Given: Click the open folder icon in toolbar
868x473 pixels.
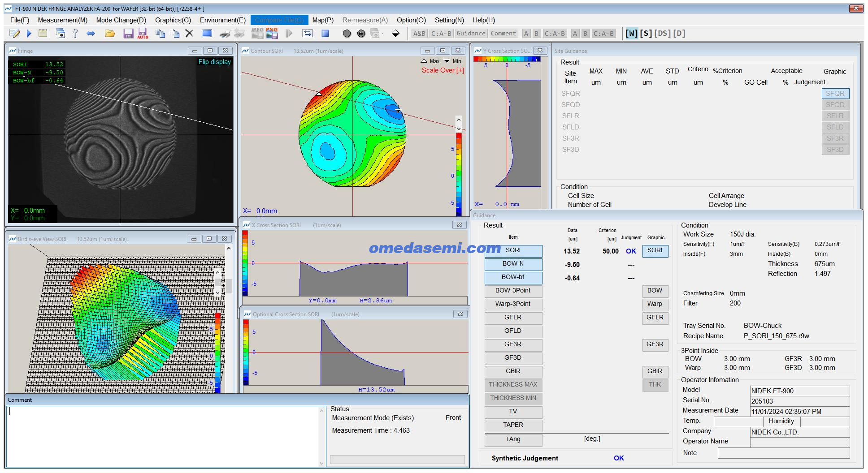Looking at the screenshot, I should coord(110,34).
